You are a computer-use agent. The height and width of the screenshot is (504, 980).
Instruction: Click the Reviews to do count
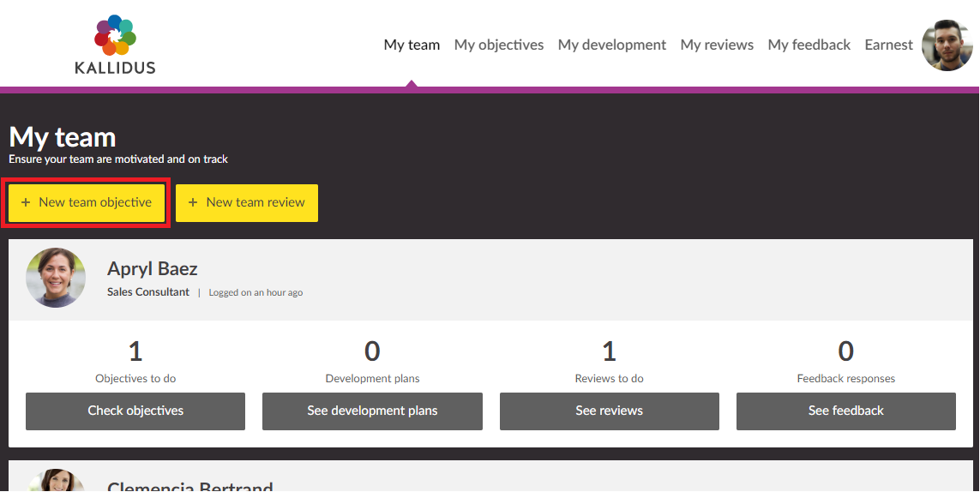[609, 351]
